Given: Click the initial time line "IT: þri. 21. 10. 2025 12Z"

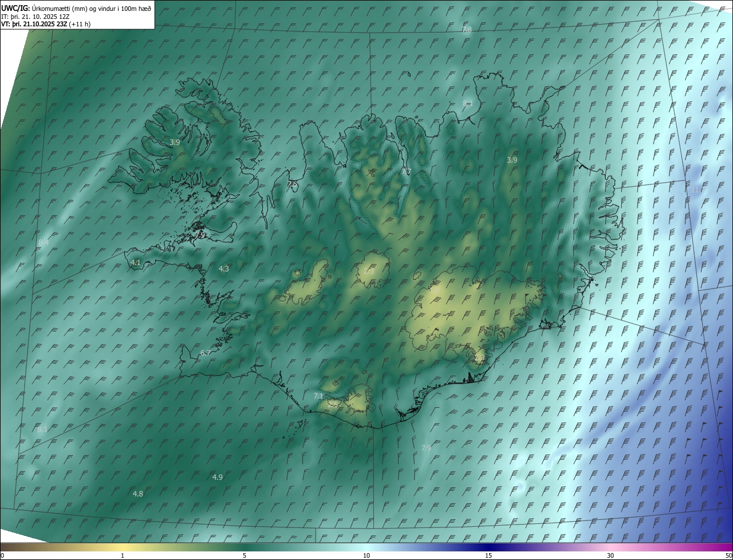Looking at the screenshot, I should [x=35, y=16].
